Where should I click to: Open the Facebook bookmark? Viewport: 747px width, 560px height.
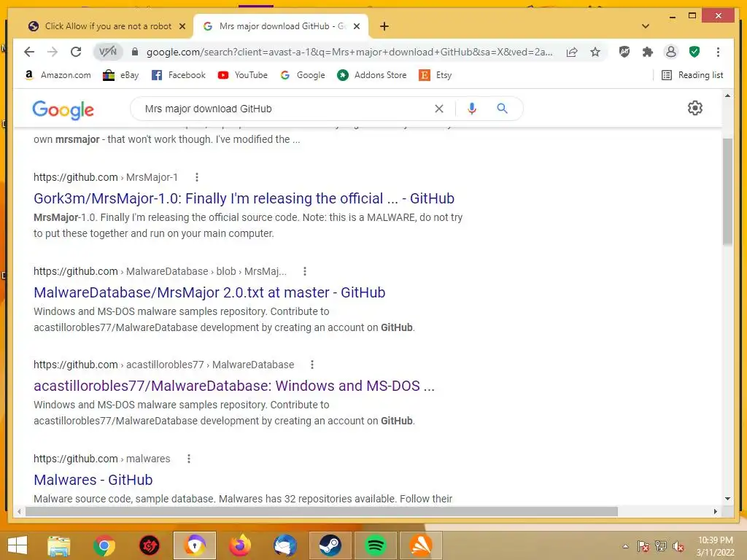coord(178,75)
